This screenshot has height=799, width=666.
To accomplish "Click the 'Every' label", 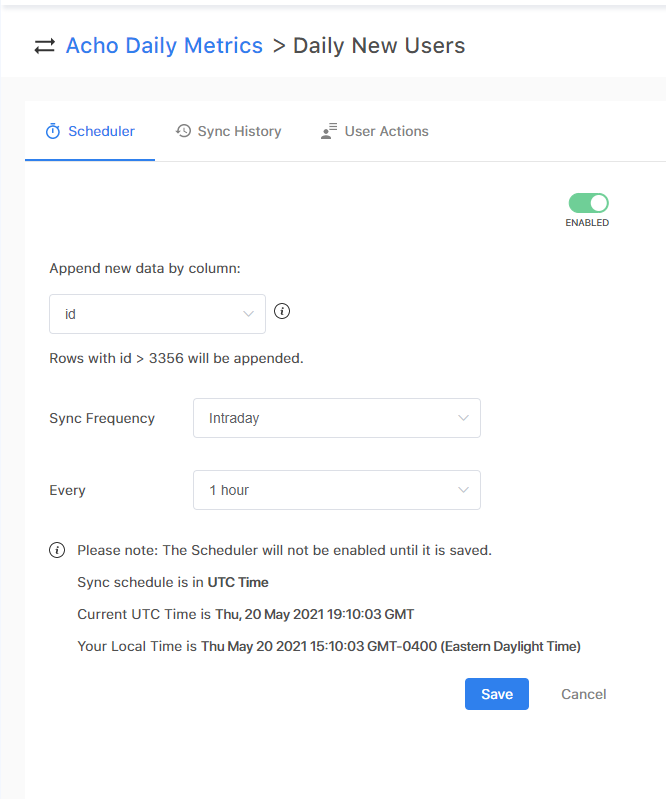I will click(67, 490).
